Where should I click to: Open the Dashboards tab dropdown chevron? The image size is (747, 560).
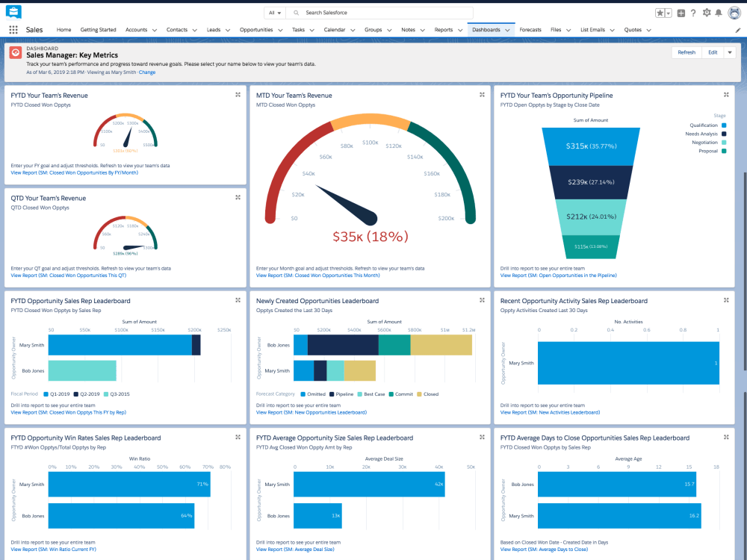point(507,30)
